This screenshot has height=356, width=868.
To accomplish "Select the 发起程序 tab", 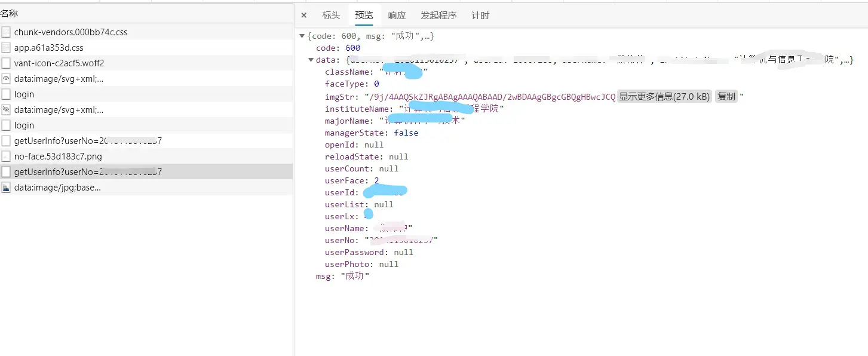I will point(438,16).
